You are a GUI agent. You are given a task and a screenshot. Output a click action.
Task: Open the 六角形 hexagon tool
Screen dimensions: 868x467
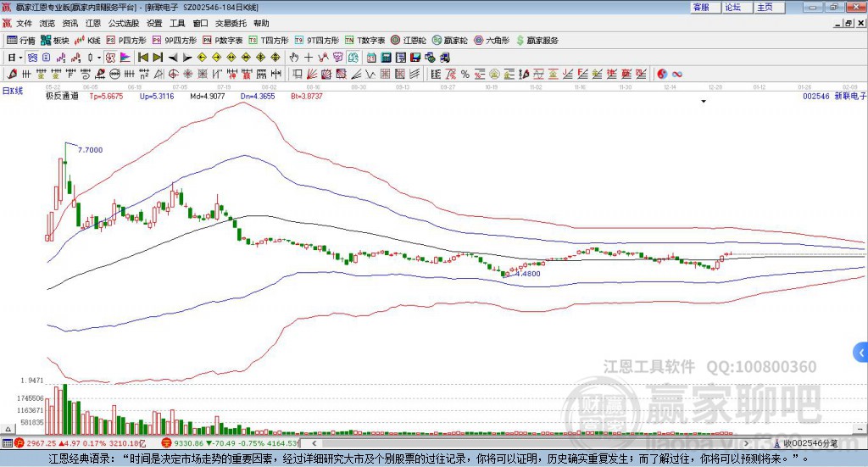(492, 41)
